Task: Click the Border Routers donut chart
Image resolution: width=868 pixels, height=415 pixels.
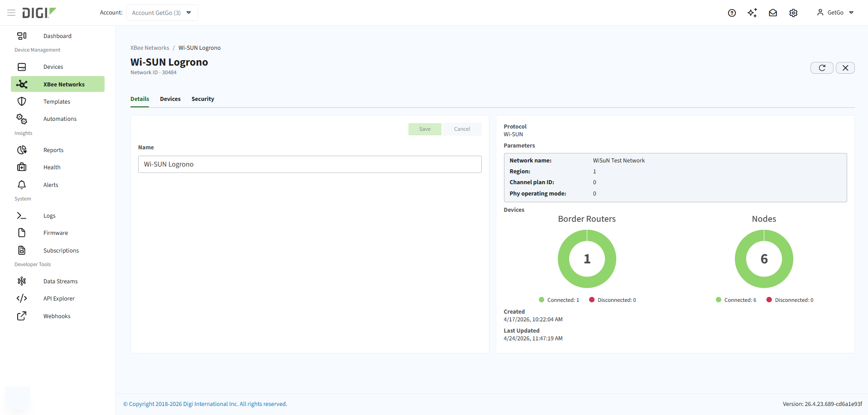Action: click(x=587, y=259)
